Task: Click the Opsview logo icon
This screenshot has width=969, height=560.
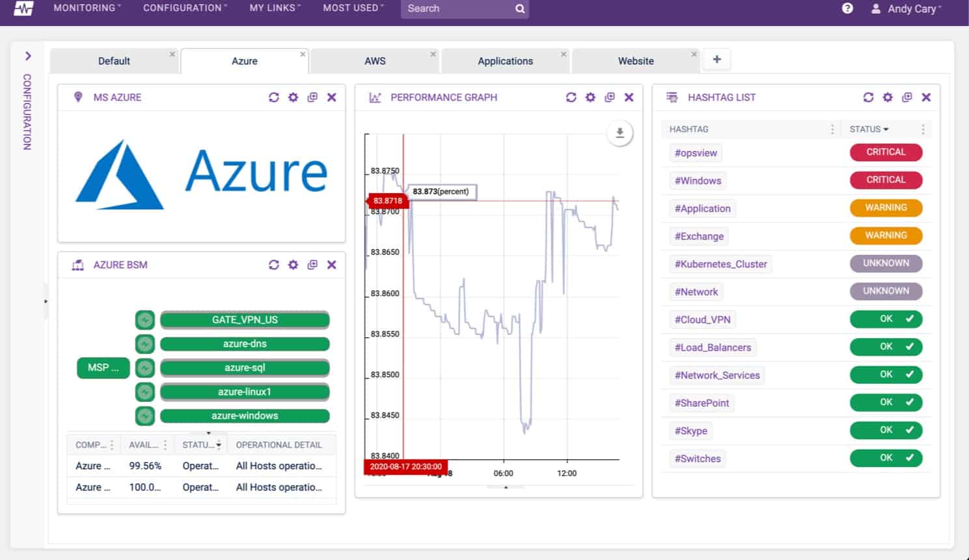Action: [x=23, y=8]
